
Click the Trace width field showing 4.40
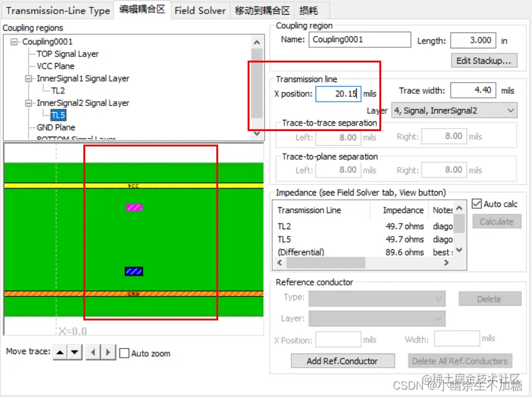tap(473, 90)
